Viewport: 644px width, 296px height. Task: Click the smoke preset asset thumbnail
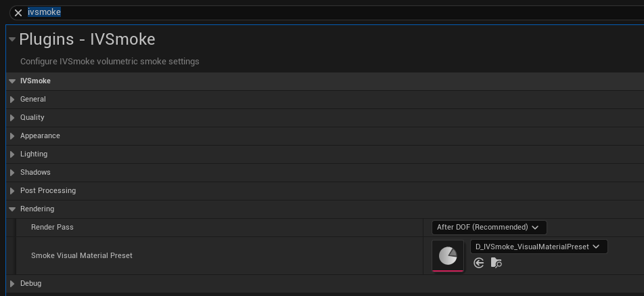pyautogui.click(x=448, y=255)
